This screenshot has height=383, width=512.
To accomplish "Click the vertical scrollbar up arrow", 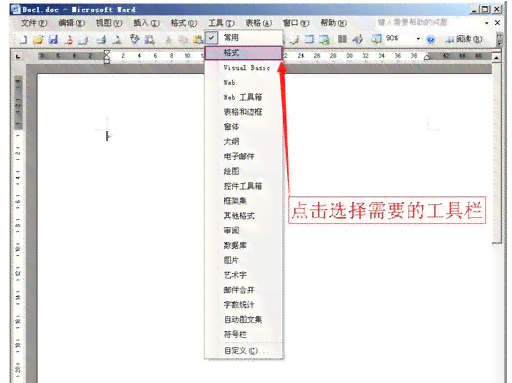I will [x=496, y=58].
